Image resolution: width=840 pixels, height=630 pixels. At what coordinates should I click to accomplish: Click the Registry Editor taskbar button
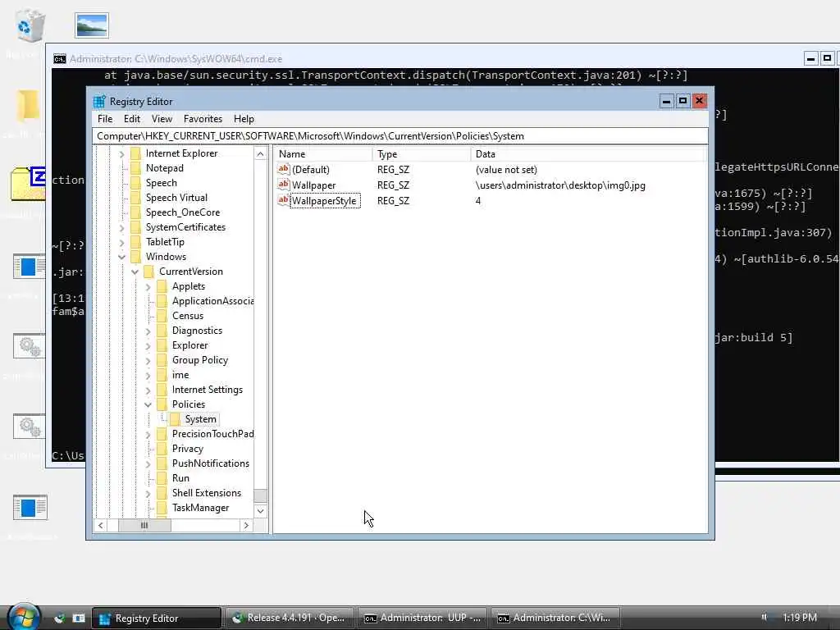pyautogui.click(x=157, y=618)
